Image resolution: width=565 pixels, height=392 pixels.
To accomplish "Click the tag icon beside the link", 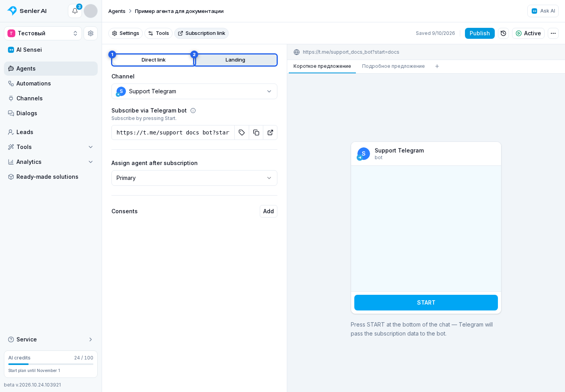I will 242,132.
